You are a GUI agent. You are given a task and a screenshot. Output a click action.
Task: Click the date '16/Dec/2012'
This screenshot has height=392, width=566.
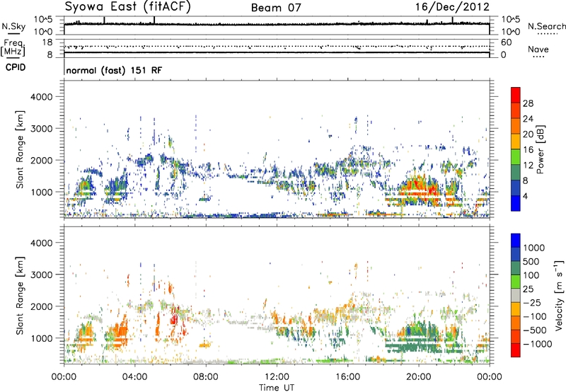452,7
